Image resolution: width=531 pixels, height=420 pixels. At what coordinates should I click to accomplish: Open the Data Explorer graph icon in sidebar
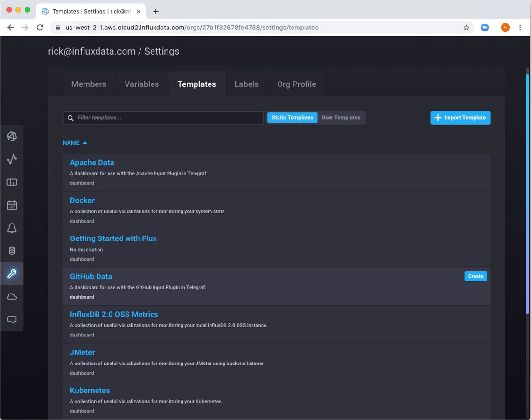[x=12, y=159]
